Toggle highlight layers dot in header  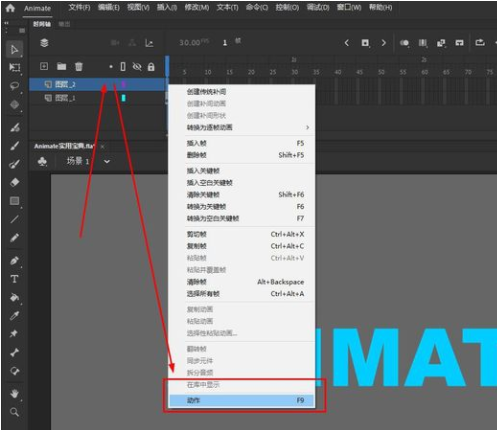(111, 67)
